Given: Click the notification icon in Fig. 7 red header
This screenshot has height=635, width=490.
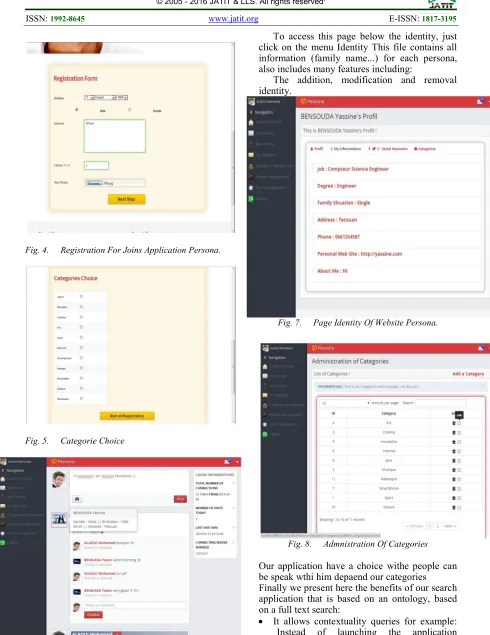Looking at the screenshot, I should tap(480, 101).
